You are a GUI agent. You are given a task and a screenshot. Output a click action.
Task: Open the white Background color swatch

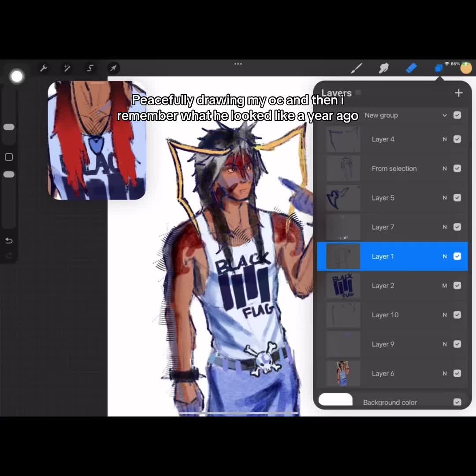(335, 399)
